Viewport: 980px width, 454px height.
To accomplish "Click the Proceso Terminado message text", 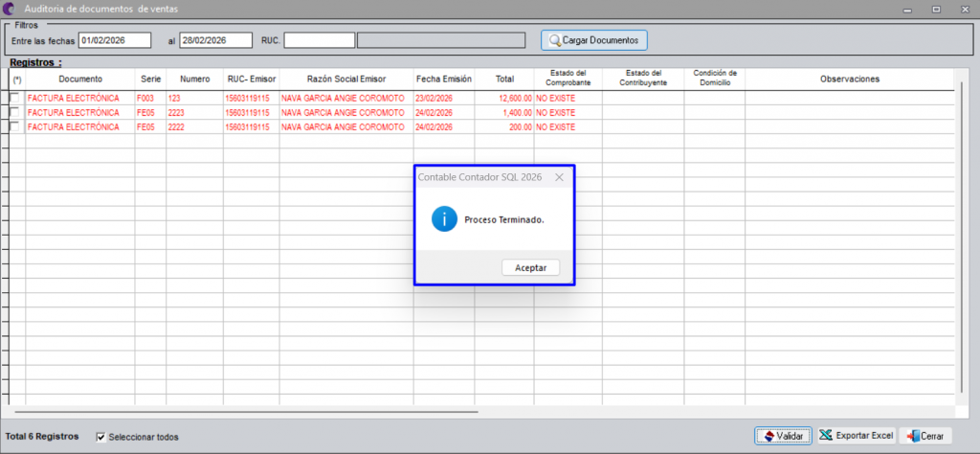I will (504, 220).
